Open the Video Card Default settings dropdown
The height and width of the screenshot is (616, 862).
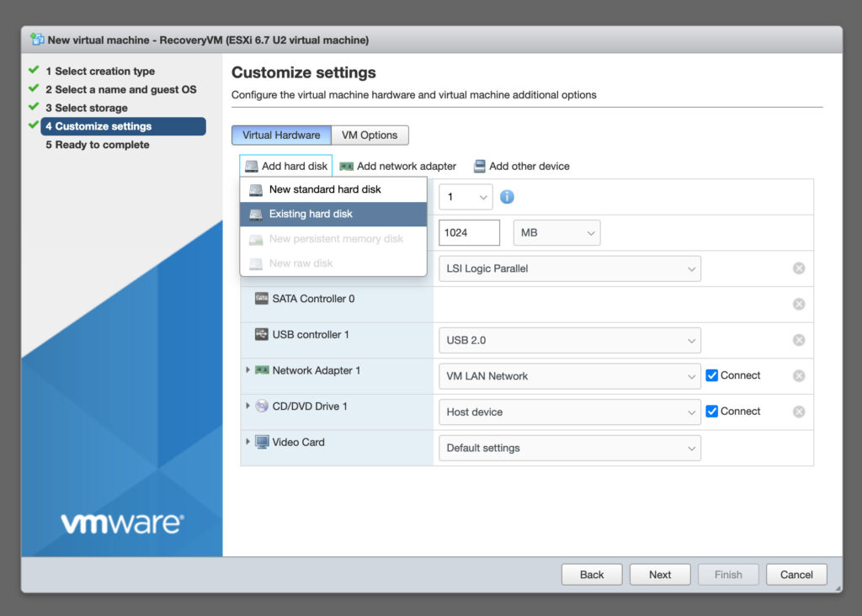pyautogui.click(x=570, y=448)
